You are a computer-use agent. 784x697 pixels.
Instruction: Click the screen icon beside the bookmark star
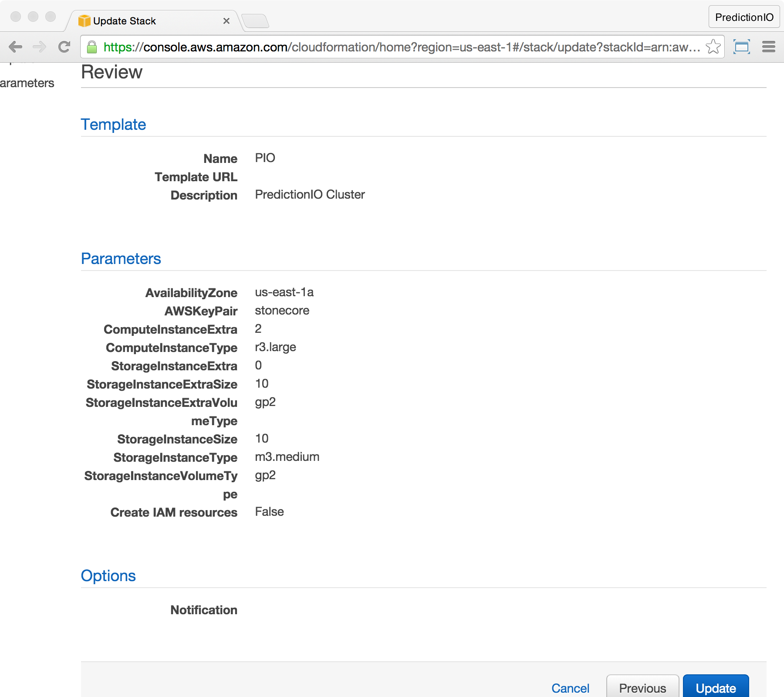coord(741,47)
